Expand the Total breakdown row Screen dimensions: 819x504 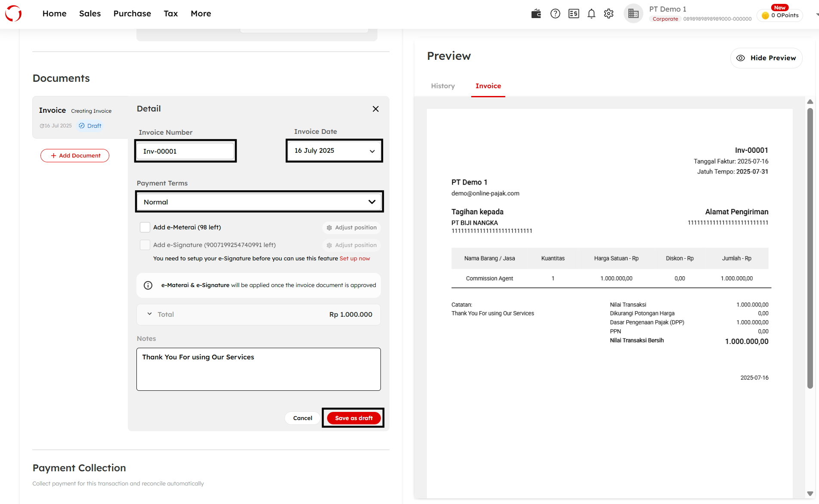150,314
